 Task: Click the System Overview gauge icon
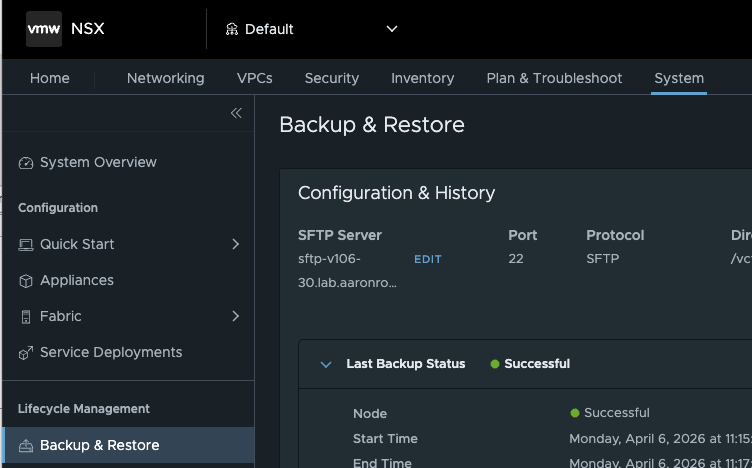pyautogui.click(x=26, y=163)
